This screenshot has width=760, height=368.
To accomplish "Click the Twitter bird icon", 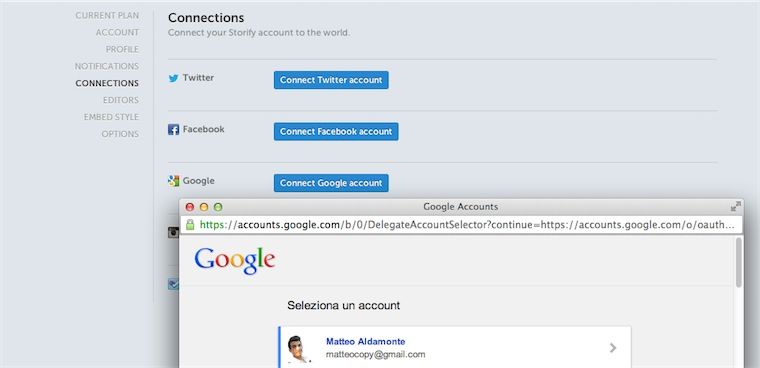I will pyautogui.click(x=174, y=78).
